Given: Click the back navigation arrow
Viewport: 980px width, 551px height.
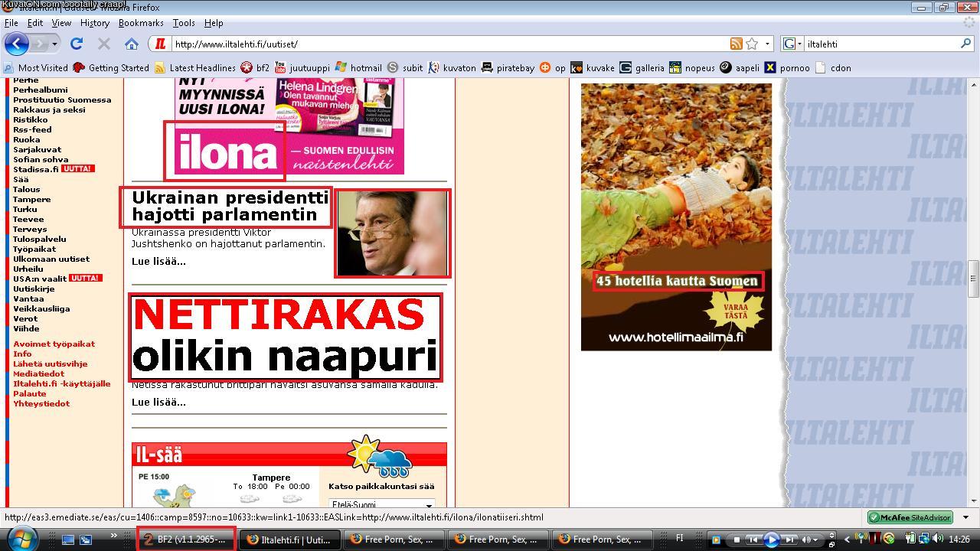Looking at the screenshot, I should tap(17, 44).
